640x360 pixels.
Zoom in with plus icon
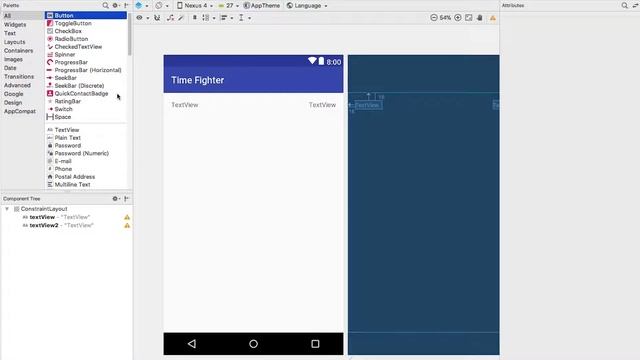[458, 18]
